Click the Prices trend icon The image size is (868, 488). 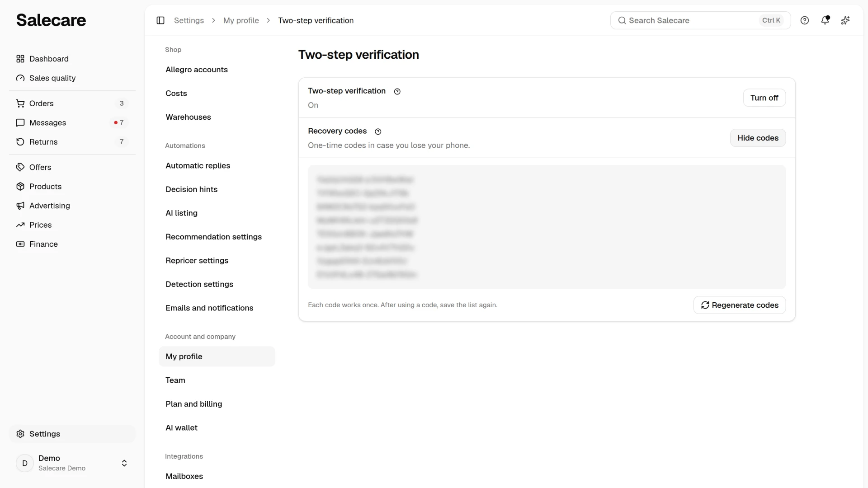point(20,225)
